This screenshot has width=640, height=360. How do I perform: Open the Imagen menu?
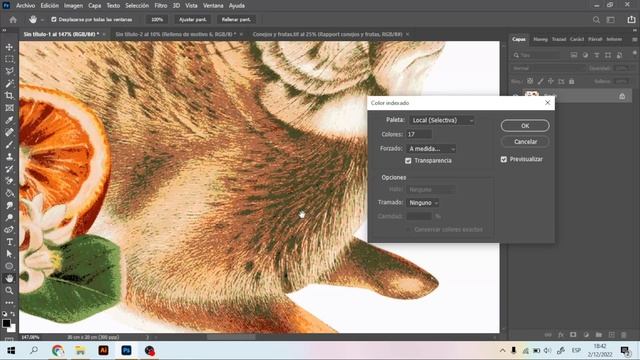(x=73, y=6)
